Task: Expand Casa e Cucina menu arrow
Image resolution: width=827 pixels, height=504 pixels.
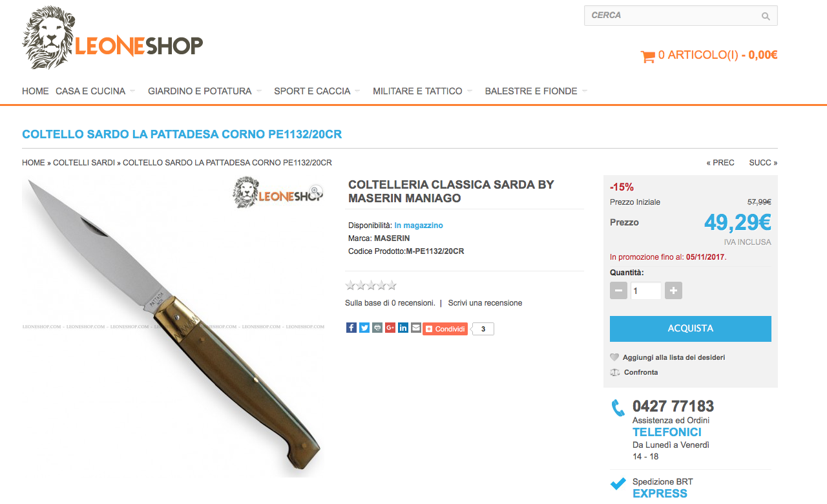Action: [x=132, y=91]
